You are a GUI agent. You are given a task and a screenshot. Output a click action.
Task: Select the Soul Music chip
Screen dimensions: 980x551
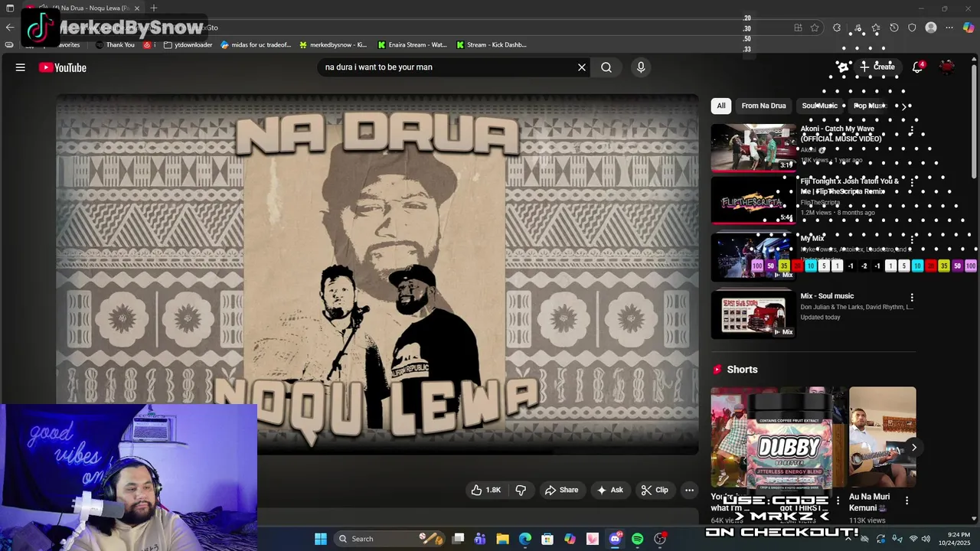(x=819, y=106)
